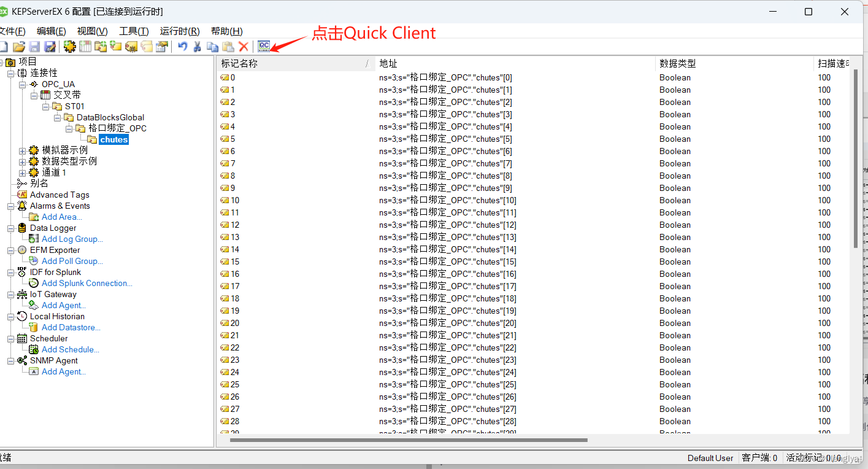The width and height of the screenshot is (868, 469).
Task: Open project folder icon in toolbar
Action: [x=19, y=46]
